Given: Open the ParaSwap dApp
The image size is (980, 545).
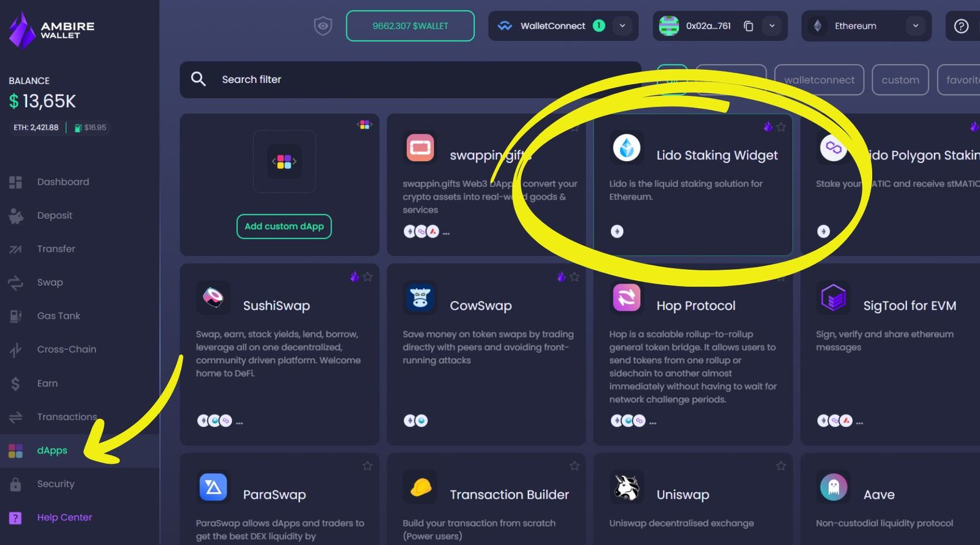Looking at the screenshot, I should (279, 499).
